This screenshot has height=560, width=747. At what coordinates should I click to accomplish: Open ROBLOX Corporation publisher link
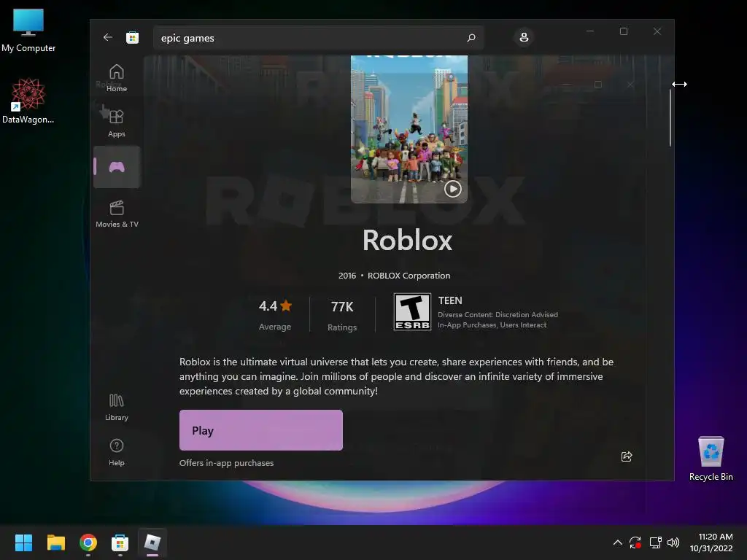[x=409, y=276]
